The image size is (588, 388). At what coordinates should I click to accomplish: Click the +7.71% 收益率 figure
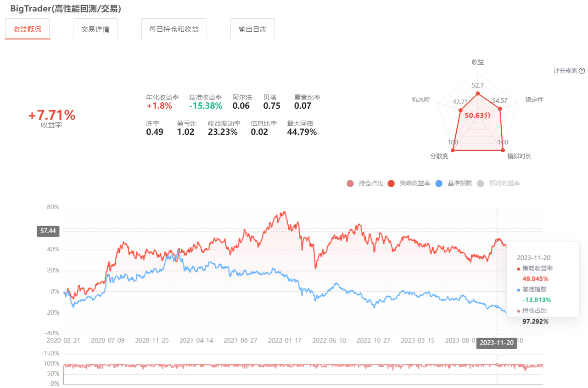tap(52, 115)
